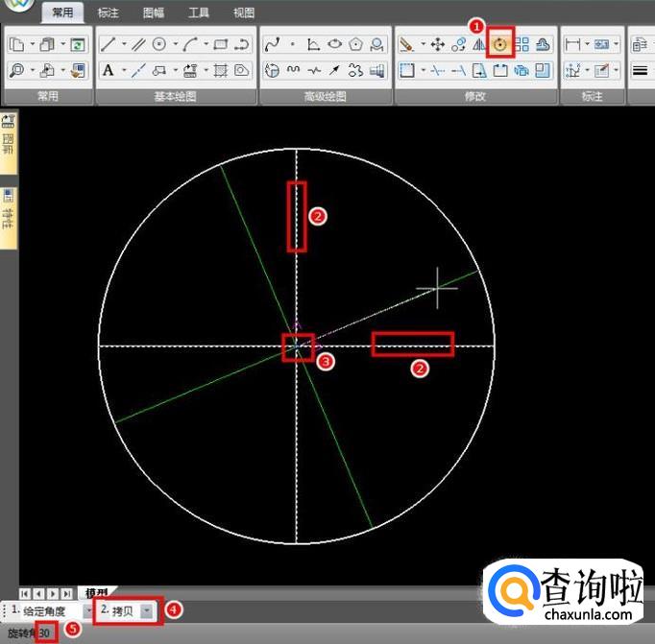Select the Coordinate dimension tool

point(572,70)
